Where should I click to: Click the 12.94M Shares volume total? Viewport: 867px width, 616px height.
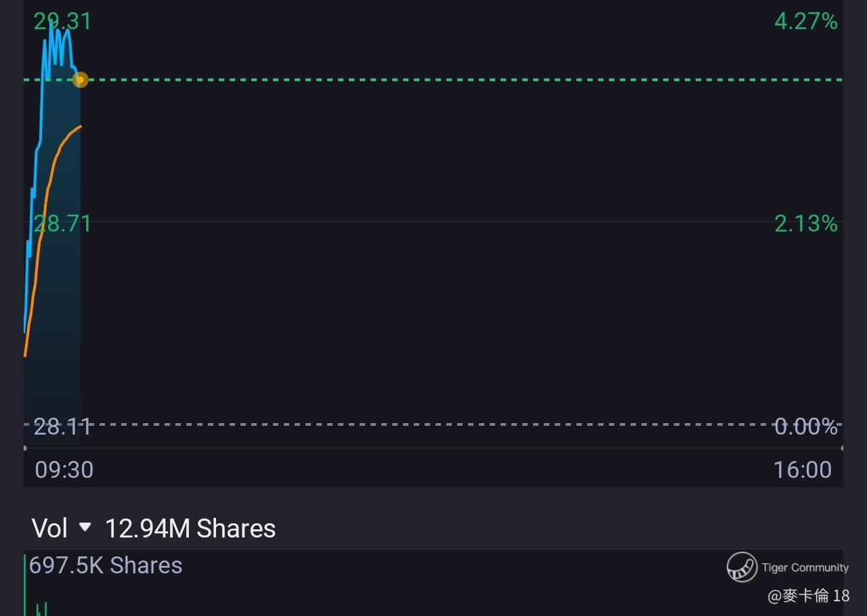(x=190, y=529)
